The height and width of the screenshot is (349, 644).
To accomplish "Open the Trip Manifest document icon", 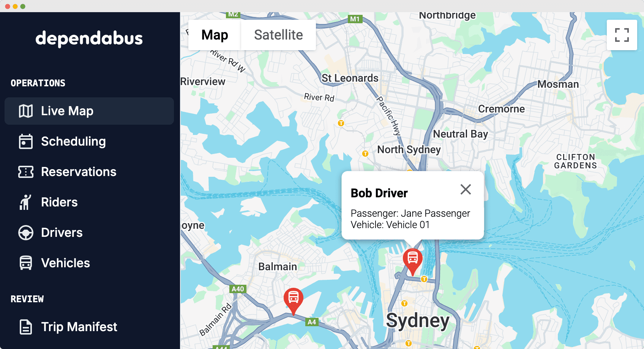I will click(x=26, y=327).
